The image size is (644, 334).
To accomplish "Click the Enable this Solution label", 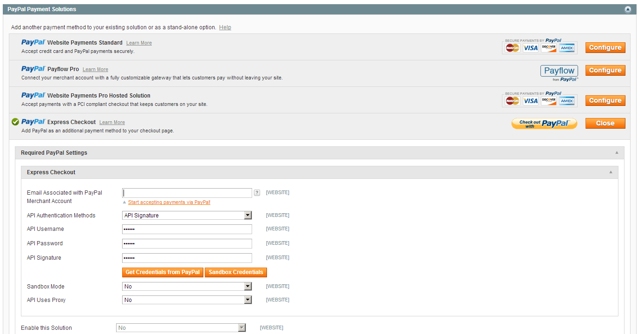I will pyautogui.click(x=46, y=328).
